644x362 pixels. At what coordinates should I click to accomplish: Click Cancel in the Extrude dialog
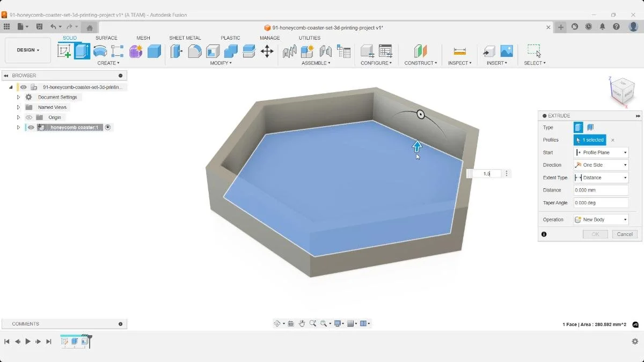pyautogui.click(x=624, y=234)
